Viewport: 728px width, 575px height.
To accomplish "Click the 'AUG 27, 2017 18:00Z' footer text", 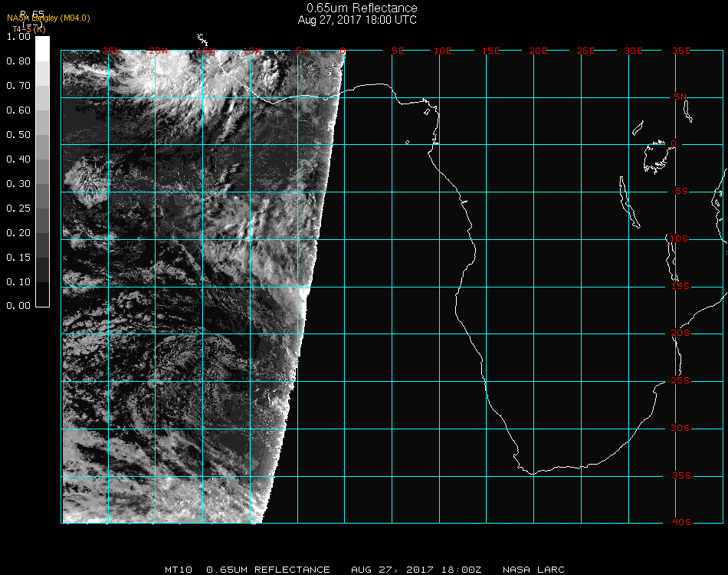I will pyautogui.click(x=416, y=570).
